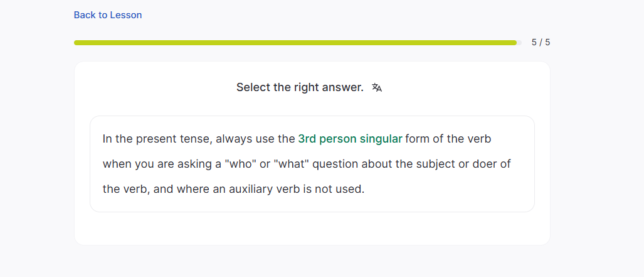Click the unfilled gray end of progress bar
This screenshot has width=644, height=277.
[x=519, y=43]
